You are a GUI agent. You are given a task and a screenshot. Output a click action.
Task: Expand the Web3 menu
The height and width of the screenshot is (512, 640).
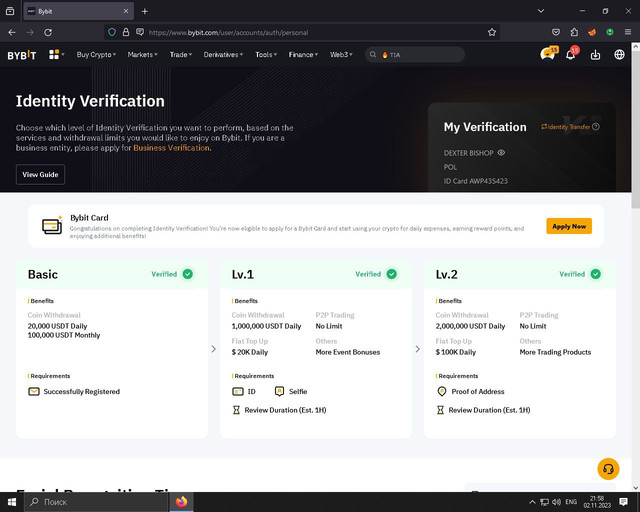(x=341, y=54)
